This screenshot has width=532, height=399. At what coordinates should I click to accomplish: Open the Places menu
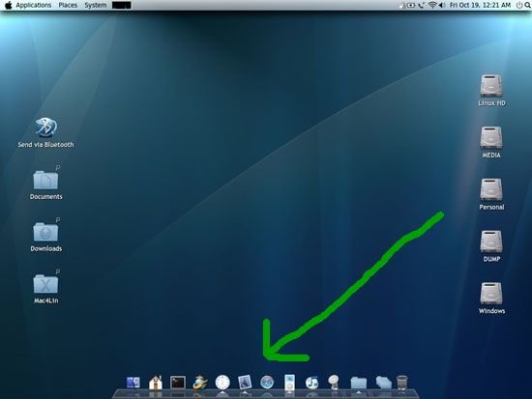point(68,5)
